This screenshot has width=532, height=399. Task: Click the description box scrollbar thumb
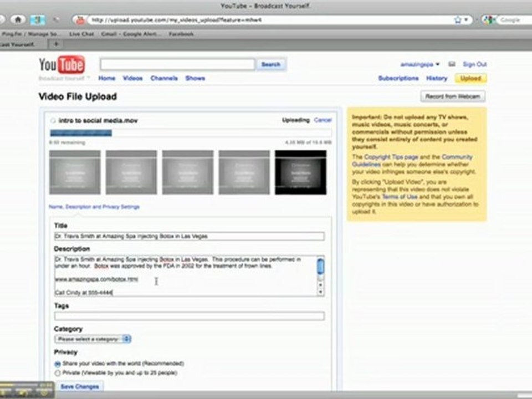click(320, 267)
